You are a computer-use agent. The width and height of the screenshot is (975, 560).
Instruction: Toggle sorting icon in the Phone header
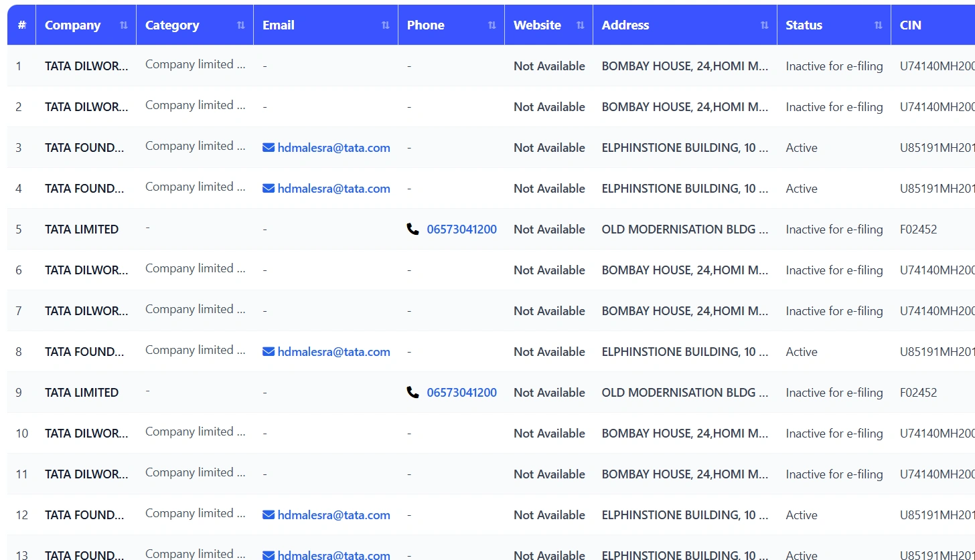[x=492, y=25]
